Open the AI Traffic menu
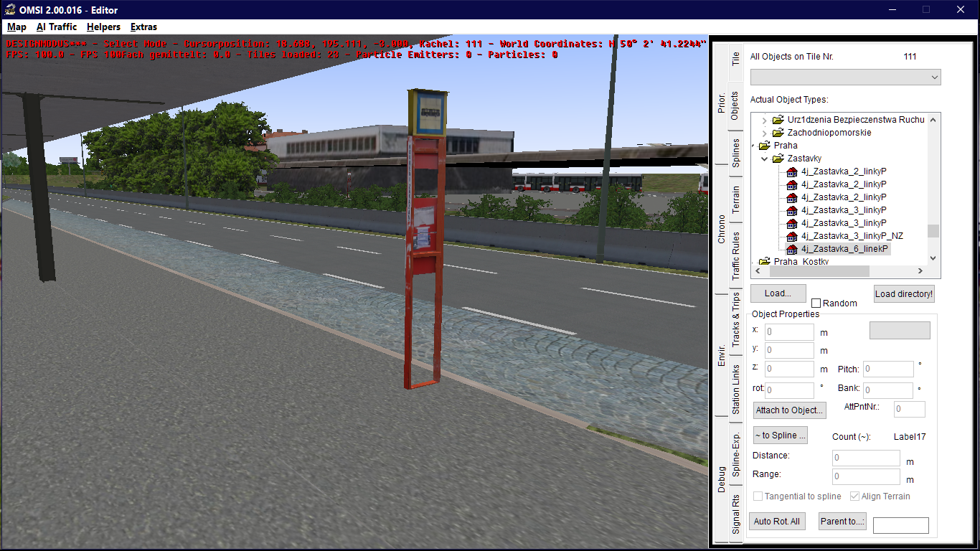Screen dimensions: 980x551 tap(56, 27)
